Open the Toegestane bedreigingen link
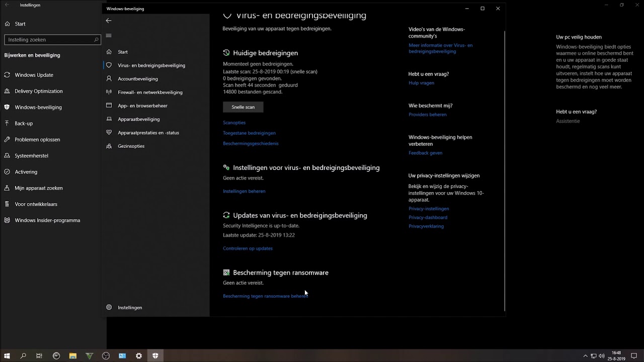 coord(249,133)
